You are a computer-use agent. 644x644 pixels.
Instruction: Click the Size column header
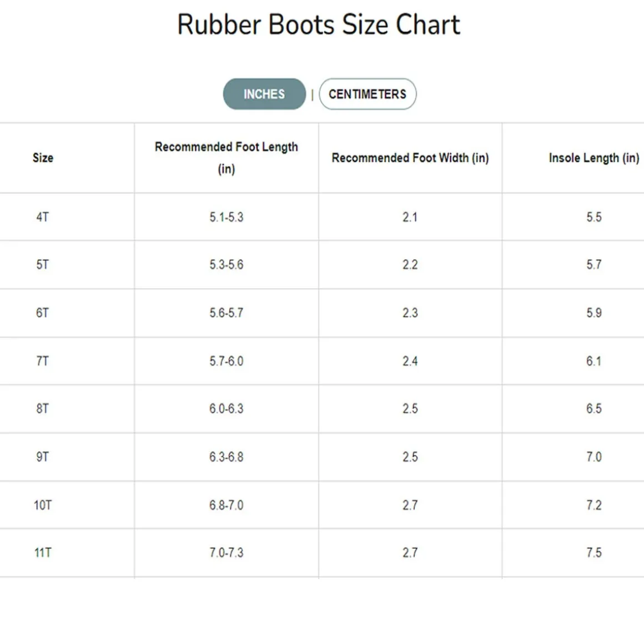pyautogui.click(x=43, y=158)
